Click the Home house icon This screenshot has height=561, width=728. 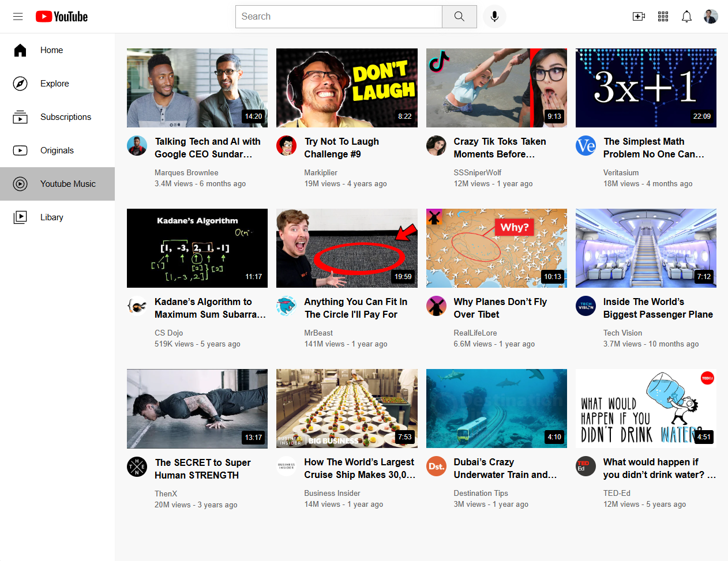(x=20, y=50)
